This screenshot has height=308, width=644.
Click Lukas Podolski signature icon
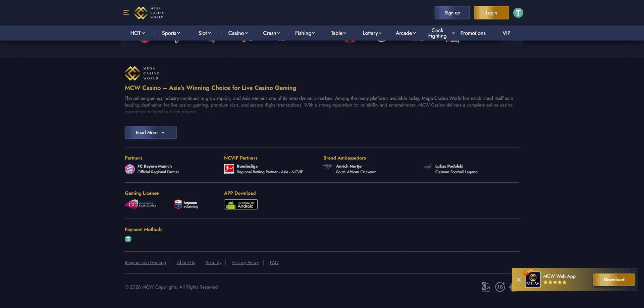pos(427,167)
